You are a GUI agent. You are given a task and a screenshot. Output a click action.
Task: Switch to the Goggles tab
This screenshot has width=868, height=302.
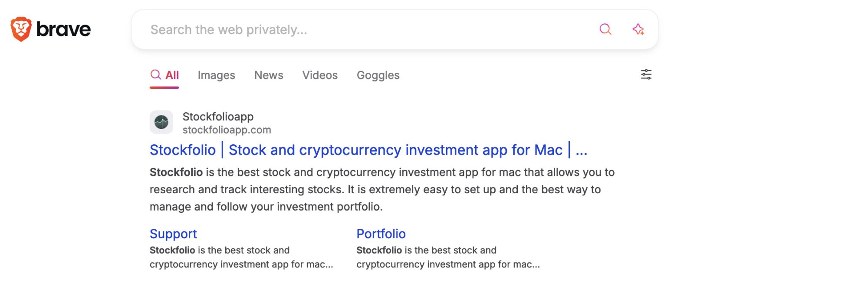pyautogui.click(x=378, y=75)
